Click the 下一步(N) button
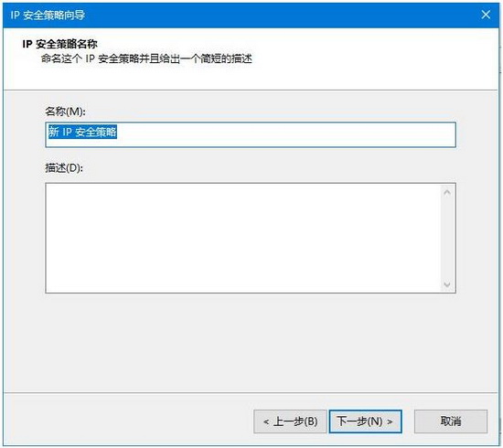This screenshot has height=448, width=503. pos(365,421)
